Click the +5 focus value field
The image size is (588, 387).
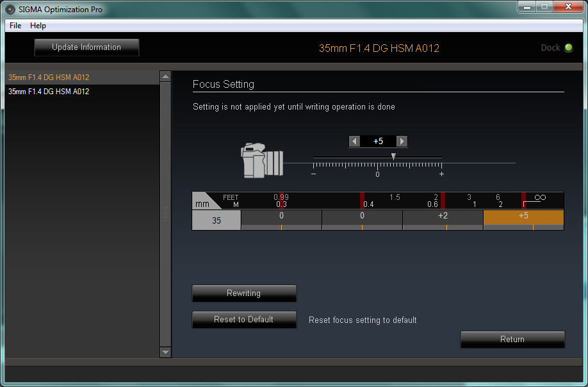(x=378, y=142)
